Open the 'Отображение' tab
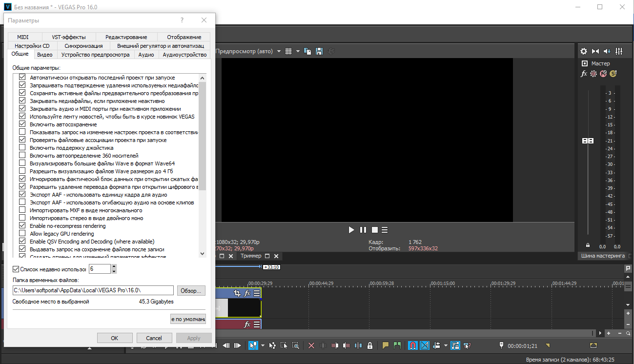The image size is (634, 364). (184, 37)
